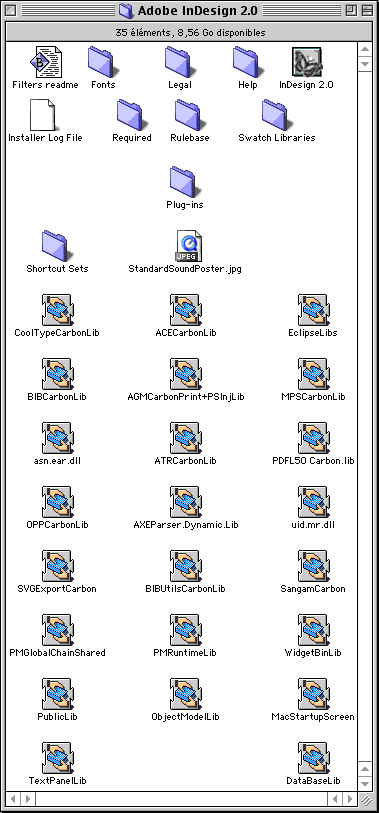Click the Adobe InDesign 2.0 title folder icon
Image resolution: width=379 pixels, height=813 pixels.
click(x=126, y=10)
